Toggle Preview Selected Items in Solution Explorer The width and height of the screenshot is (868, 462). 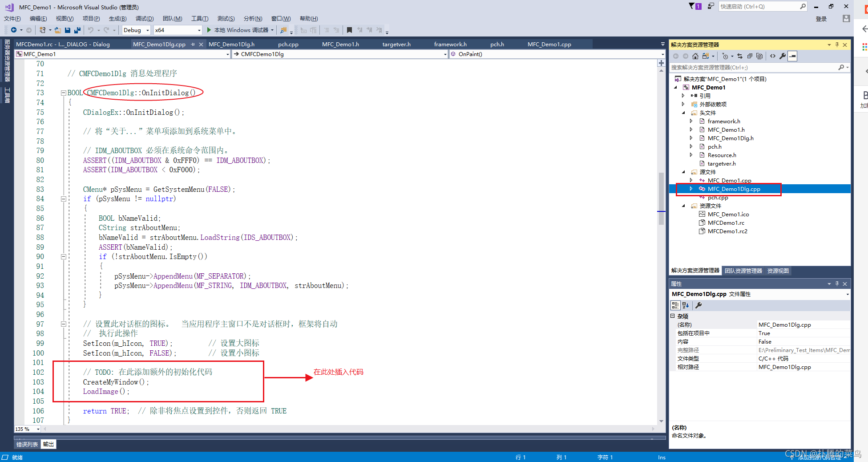(792, 56)
